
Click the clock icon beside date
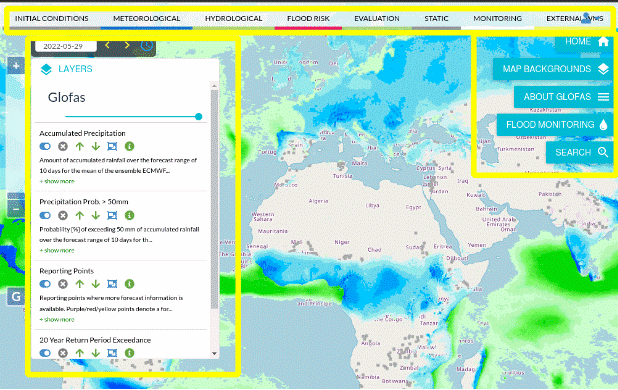147,46
